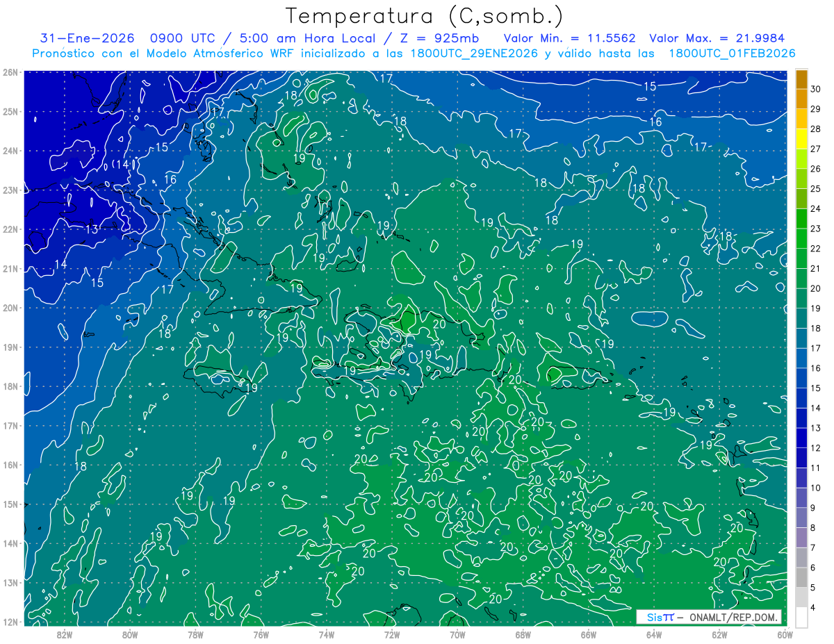The image size is (834, 644).
Task: Click the color bar label '7'
Action: [x=812, y=547]
